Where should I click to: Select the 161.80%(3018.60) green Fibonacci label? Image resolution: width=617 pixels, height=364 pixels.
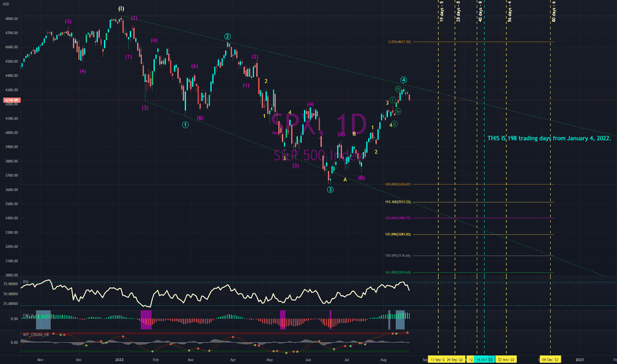coord(398,272)
